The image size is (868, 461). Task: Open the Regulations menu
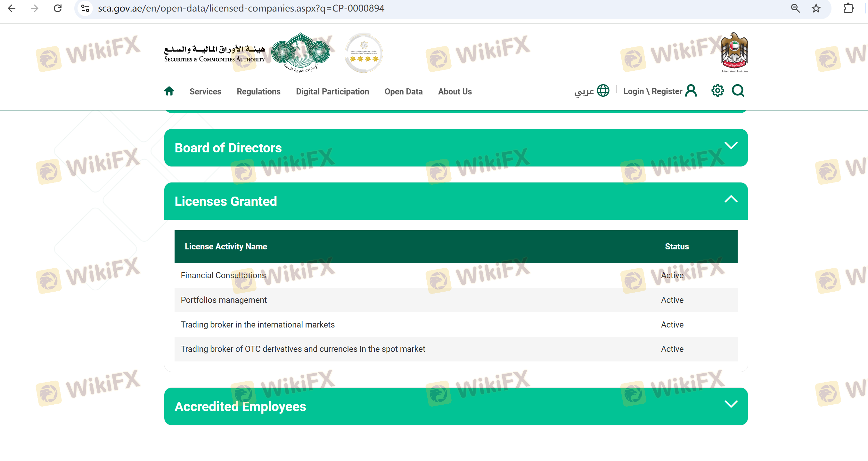point(258,92)
